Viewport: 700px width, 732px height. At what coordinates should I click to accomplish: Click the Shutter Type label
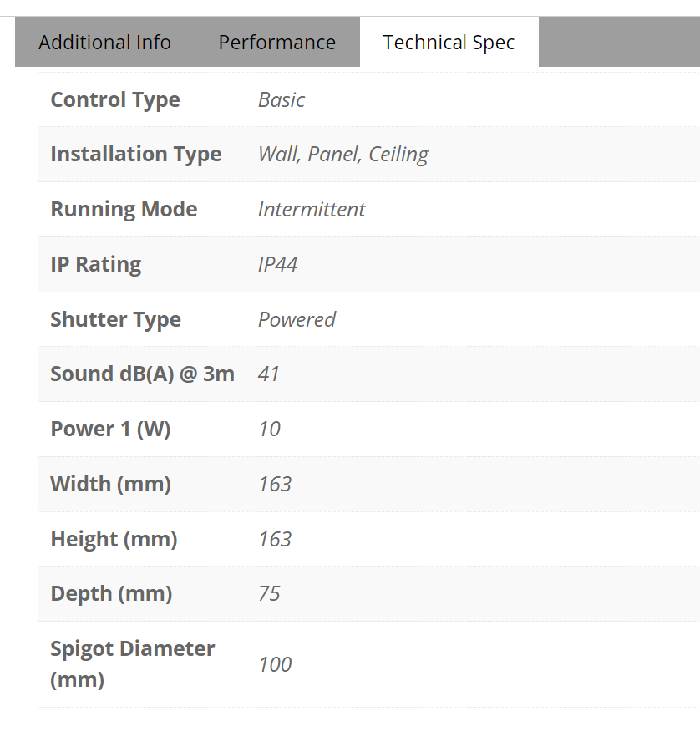[115, 320]
